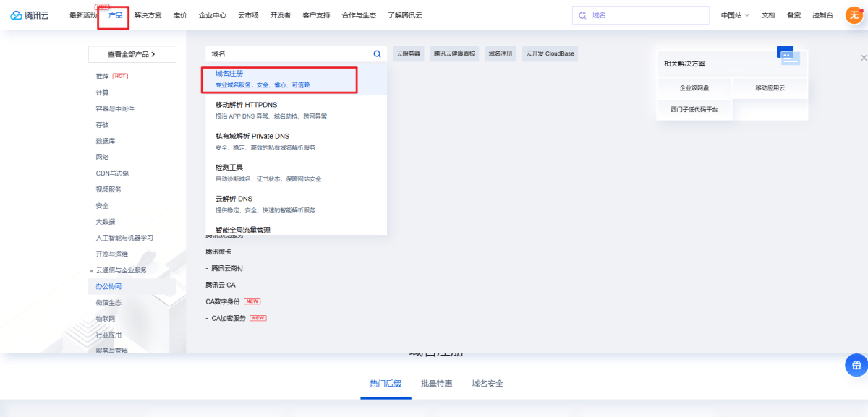Select 云解析 DNS from the suggestions
Viewport: 868px width, 417px height.
click(234, 199)
